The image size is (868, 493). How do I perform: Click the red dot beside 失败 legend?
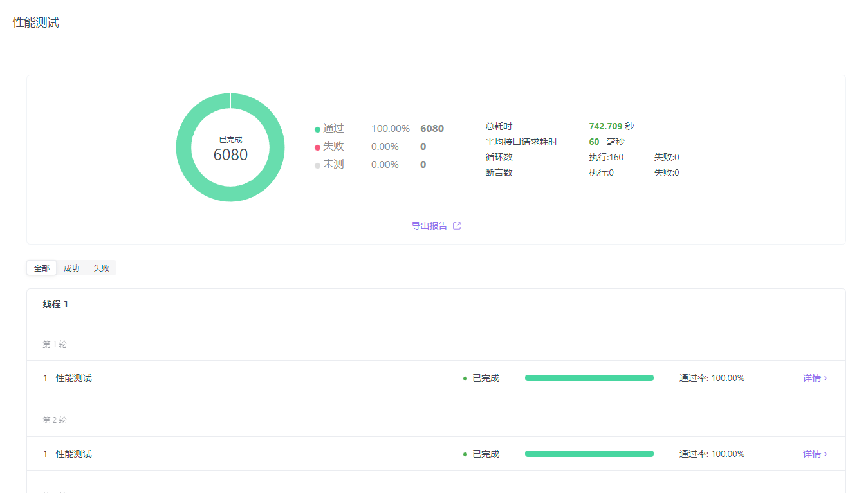pos(317,147)
